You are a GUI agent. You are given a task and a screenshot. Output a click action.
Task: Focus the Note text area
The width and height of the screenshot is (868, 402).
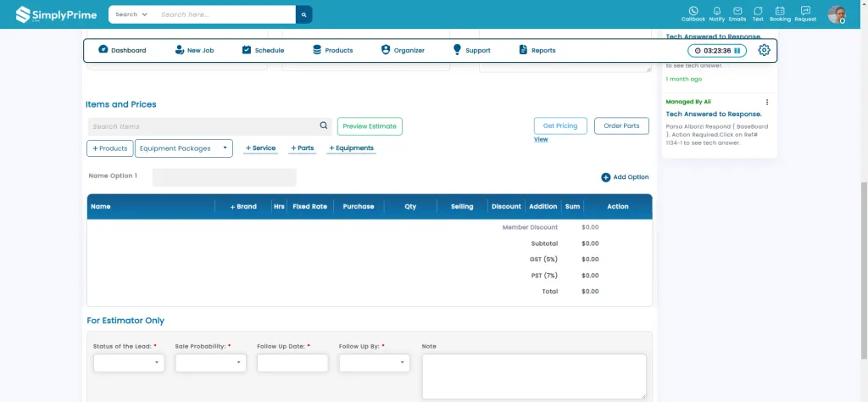coord(534,377)
